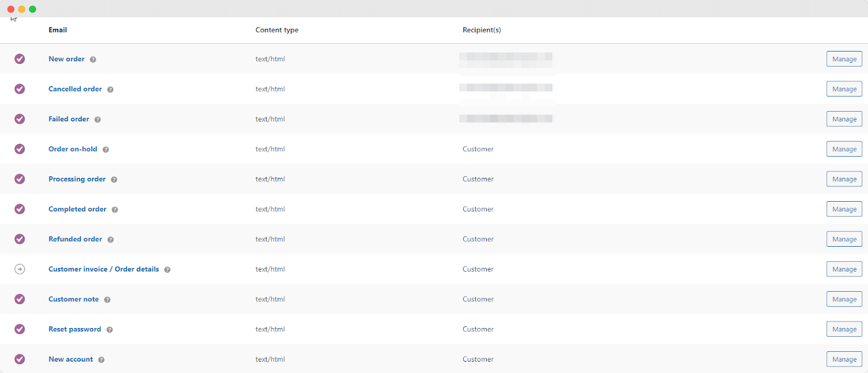The image size is (868, 373).
Task: Click Manage button for Customer invoice row
Action: tap(844, 269)
